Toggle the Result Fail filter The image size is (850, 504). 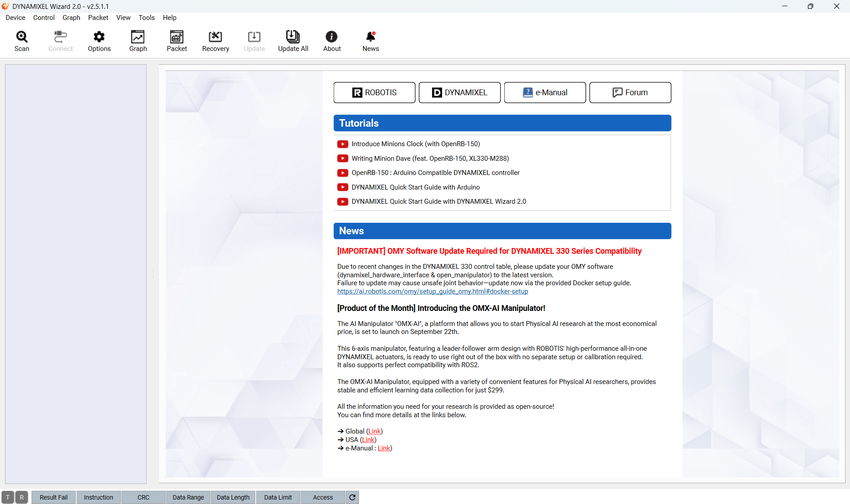(54, 497)
